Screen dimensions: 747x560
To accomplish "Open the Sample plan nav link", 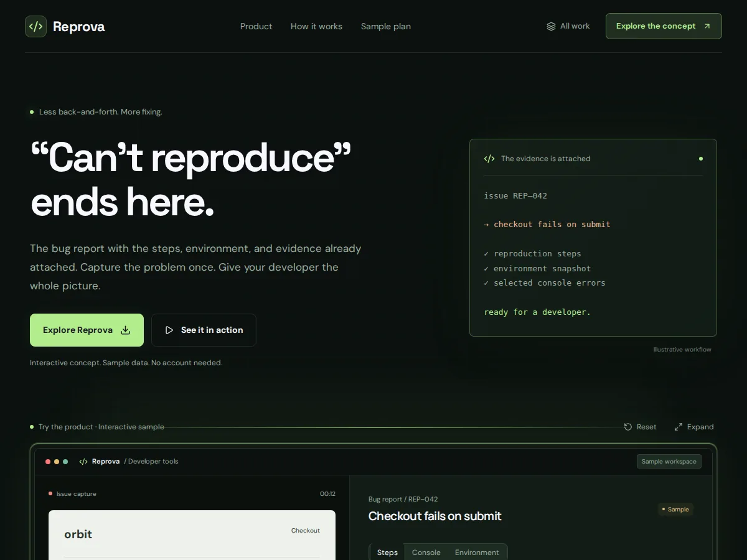I will tap(386, 26).
